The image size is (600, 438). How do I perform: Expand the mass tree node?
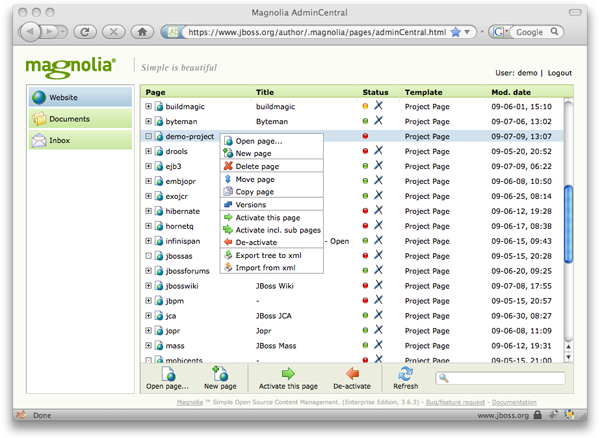pyautogui.click(x=148, y=345)
